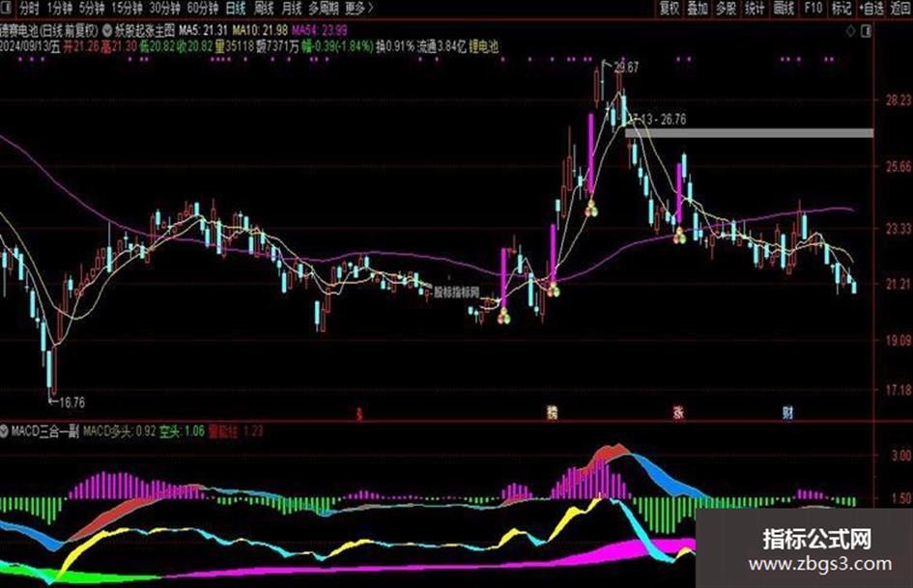Toggle the 标记 mark option

[x=842, y=8]
